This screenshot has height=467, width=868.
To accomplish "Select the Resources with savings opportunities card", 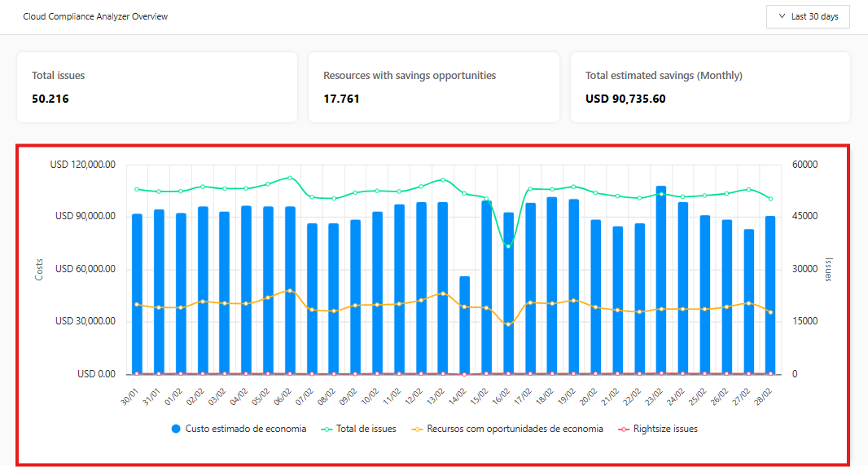I will pyautogui.click(x=433, y=87).
